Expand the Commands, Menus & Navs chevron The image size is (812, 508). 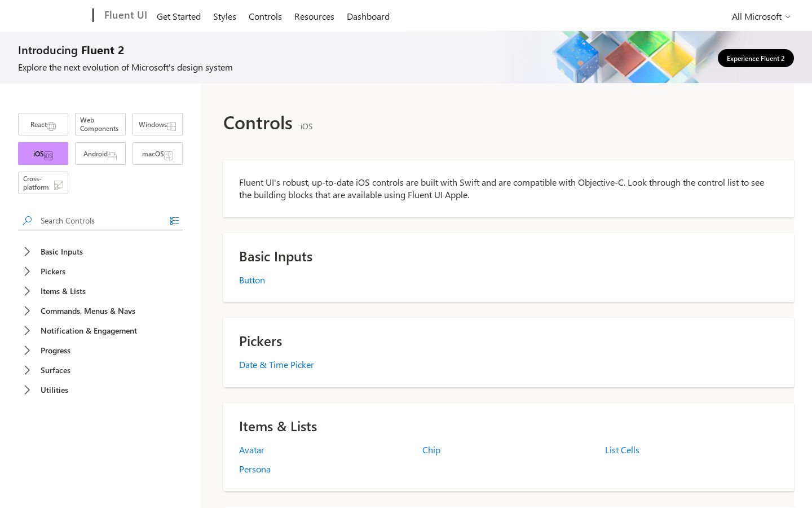27,311
